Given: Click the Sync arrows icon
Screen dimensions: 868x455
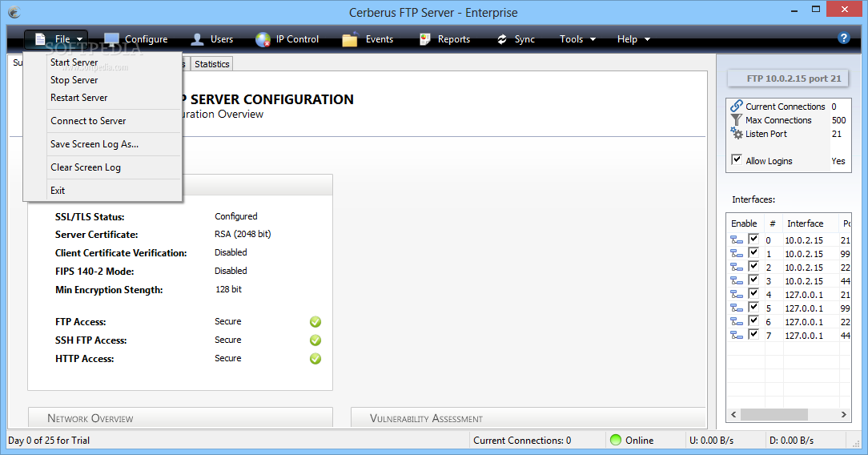Looking at the screenshot, I should click(x=501, y=39).
